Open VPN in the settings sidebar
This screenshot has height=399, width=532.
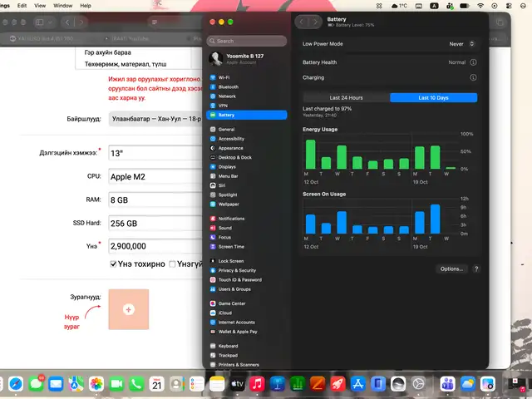pyautogui.click(x=247, y=106)
